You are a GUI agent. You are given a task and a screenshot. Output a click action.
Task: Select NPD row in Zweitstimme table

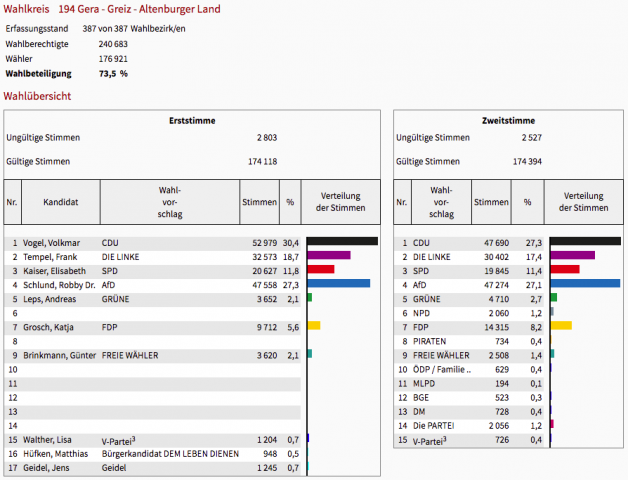pos(471,313)
